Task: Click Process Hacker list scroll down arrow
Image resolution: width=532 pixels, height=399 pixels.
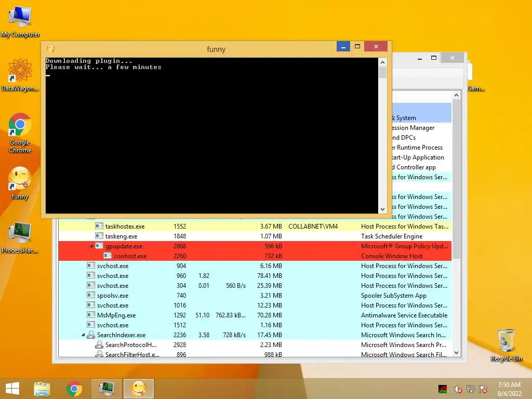Action: (456, 353)
